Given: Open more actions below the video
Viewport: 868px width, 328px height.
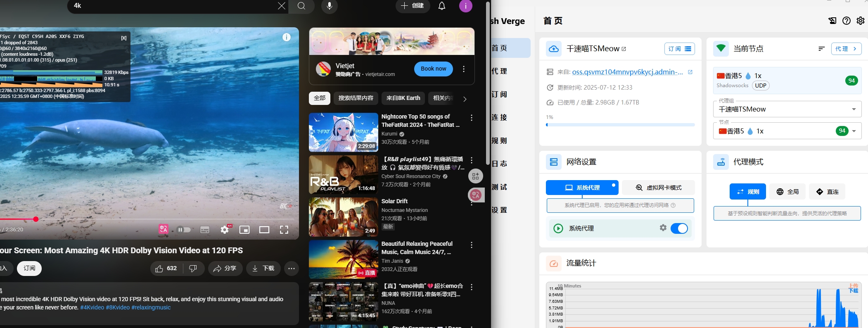Looking at the screenshot, I should tap(292, 269).
